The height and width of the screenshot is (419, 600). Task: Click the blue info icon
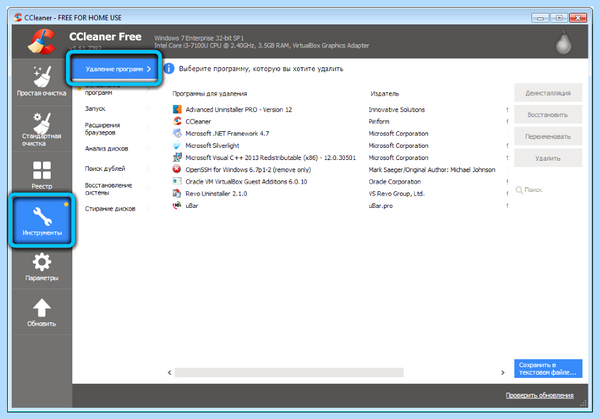[168, 68]
